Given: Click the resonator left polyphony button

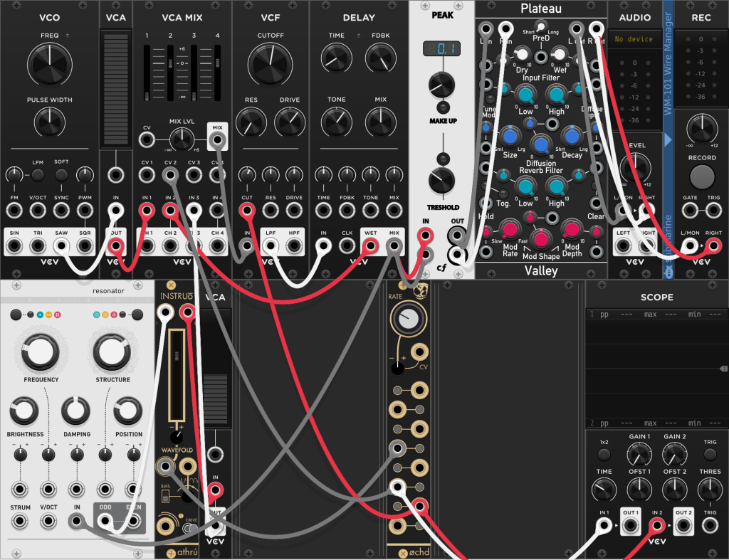Looking at the screenshot, I should pos(16,315).
